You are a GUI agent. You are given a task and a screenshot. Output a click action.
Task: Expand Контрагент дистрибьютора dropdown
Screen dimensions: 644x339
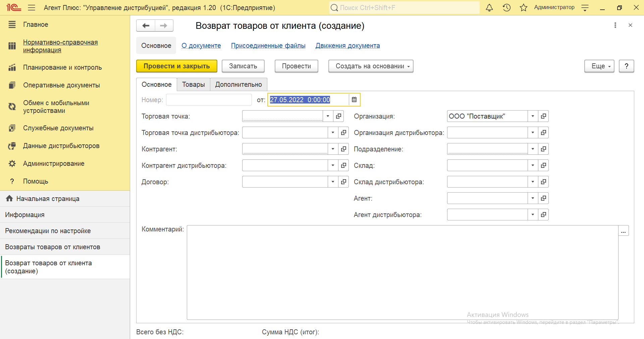tap(333, 165)
